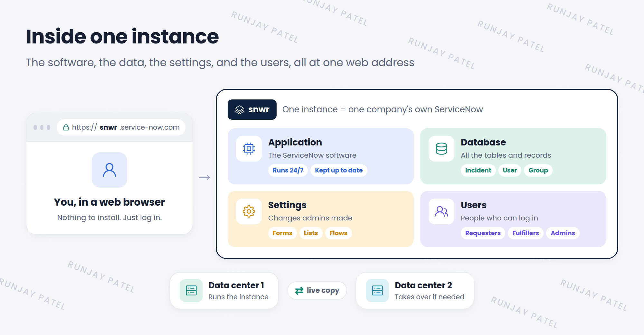The width and height of the screenshot is (644, 335).
Task: Click 'Nothing to install. Just log in.' text
Action: [109, 218]
